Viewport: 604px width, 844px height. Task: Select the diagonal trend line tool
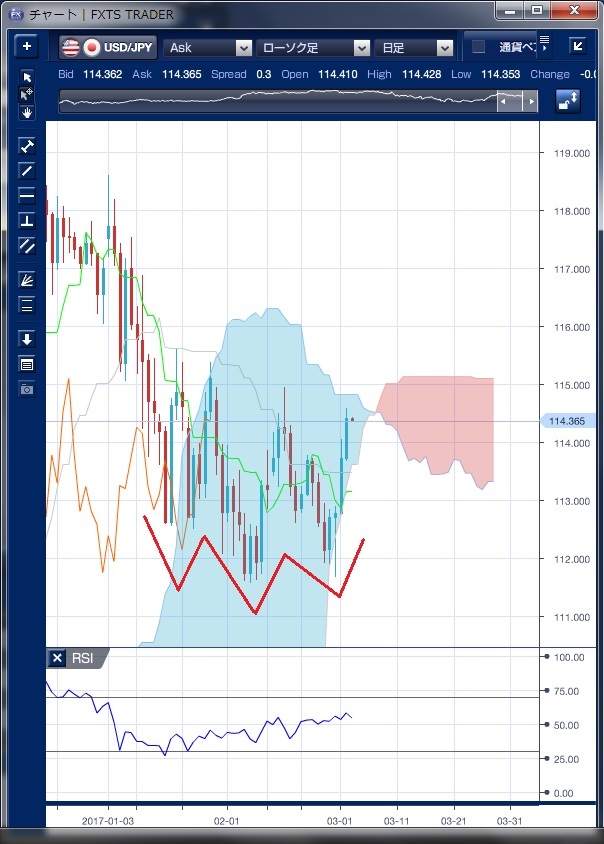click(27, 171)
